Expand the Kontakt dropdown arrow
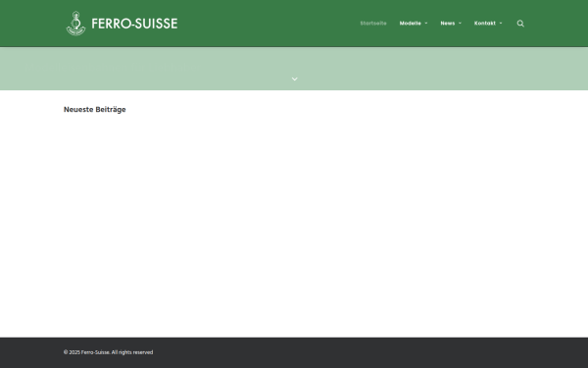588x368 pixels. pos(501,24)
